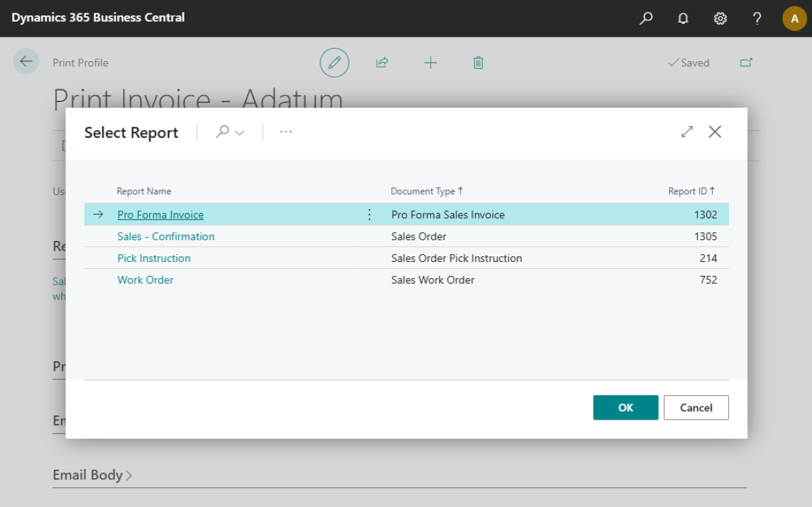The image size is (812, 507).
Task: Click report ID 1305 cell
Action: tap(705, 237)
